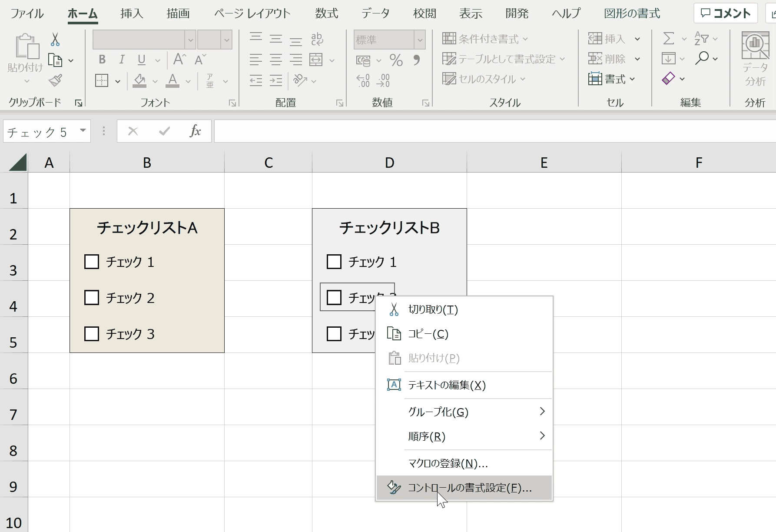Click the Insert Function fx icon
The image size is (776, 532).
[x=195, y=131]
